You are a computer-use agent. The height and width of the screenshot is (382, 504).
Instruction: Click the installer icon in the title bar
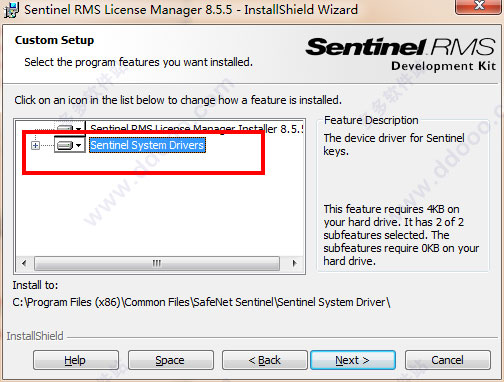[x=12, y=10]
